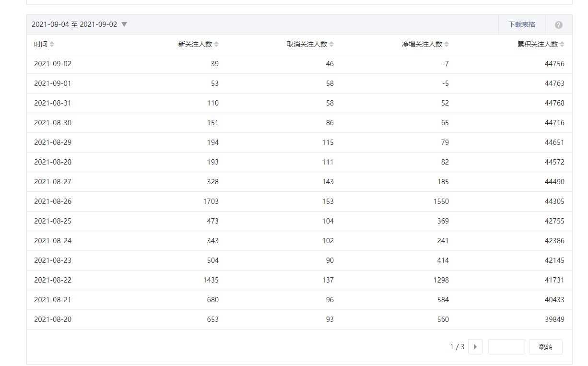Open the help question mark icon

click(x=558, y=25)
